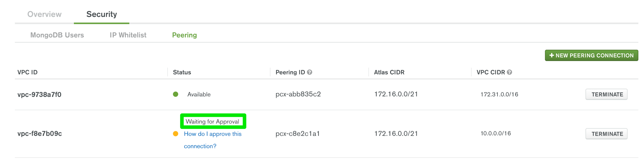Click the VPC CIDR help icon
The width and height of the screenshot is (644, 162).
(509, 72)
